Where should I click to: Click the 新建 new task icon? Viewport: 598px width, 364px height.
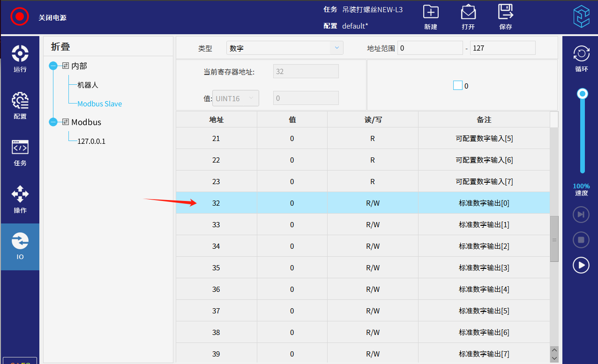pyautogui.click(x=430, y=13)
